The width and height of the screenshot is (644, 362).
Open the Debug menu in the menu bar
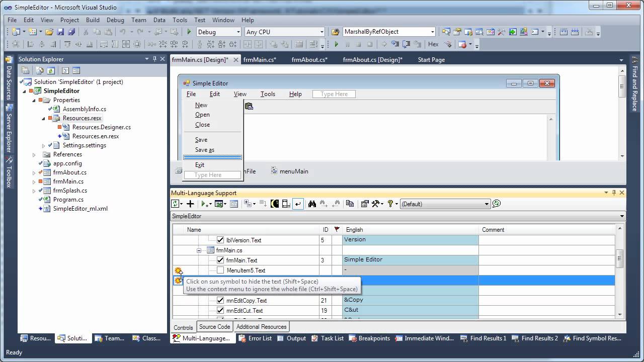tap(115, 20)
